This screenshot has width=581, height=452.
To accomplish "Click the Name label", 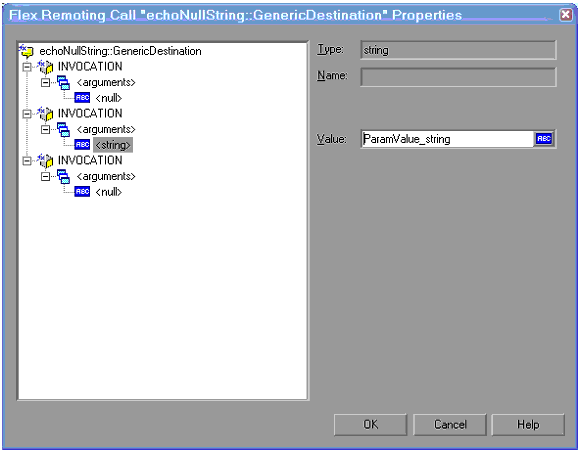I will [x=332, y=76].
